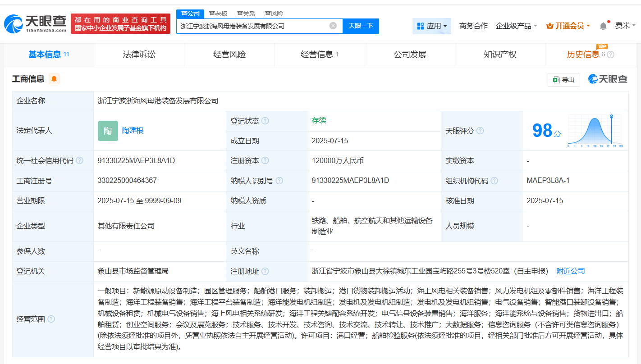The height and width of the screenshot is (364, 641).
Task: Open the 开通会员 dropdown
Action: 568,26
